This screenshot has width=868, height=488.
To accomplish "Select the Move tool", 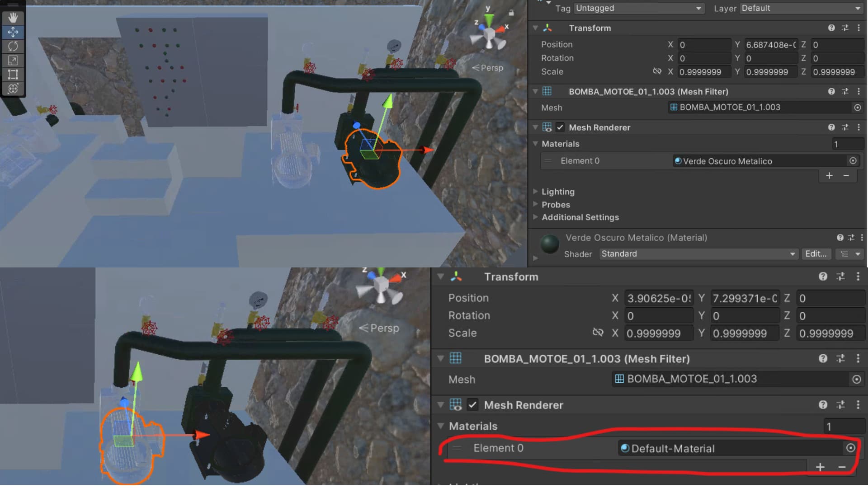I will coord(13,32).
